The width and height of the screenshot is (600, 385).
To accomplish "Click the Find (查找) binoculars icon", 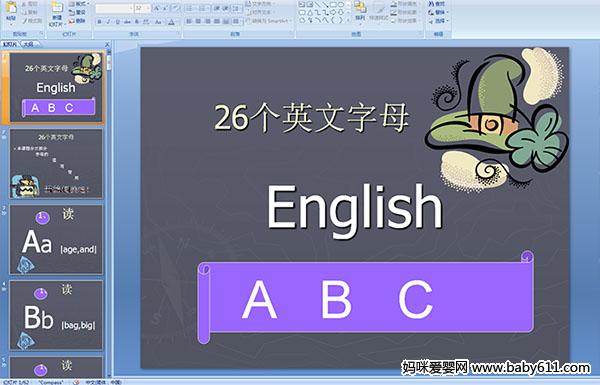I will (431, 4).
